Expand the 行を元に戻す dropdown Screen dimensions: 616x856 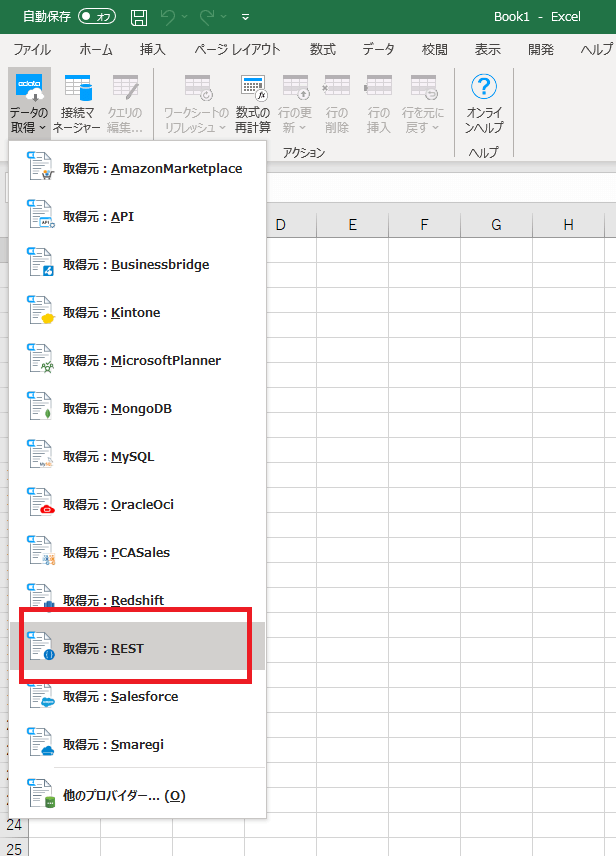(x=423, y=104)
